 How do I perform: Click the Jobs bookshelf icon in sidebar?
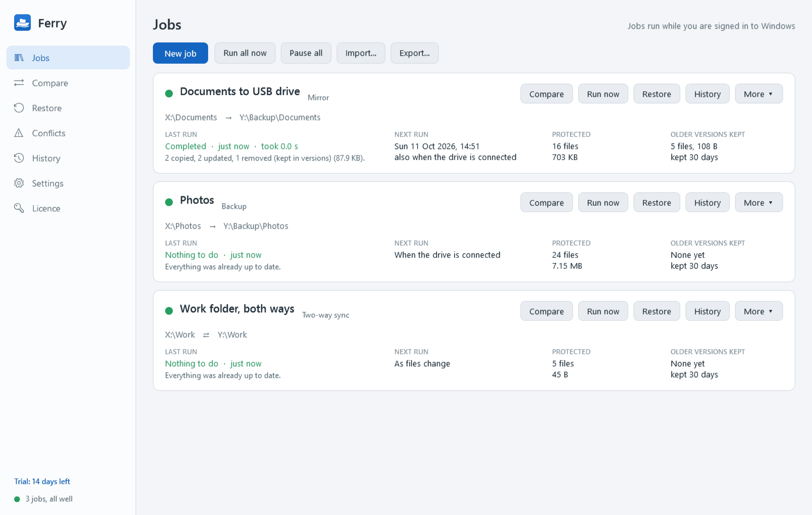[19, 58]
